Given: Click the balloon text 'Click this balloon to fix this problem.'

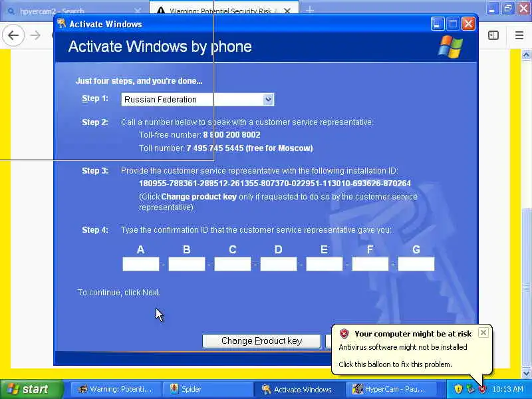Looking at the screenshot, I should click(x=395, y=364).
